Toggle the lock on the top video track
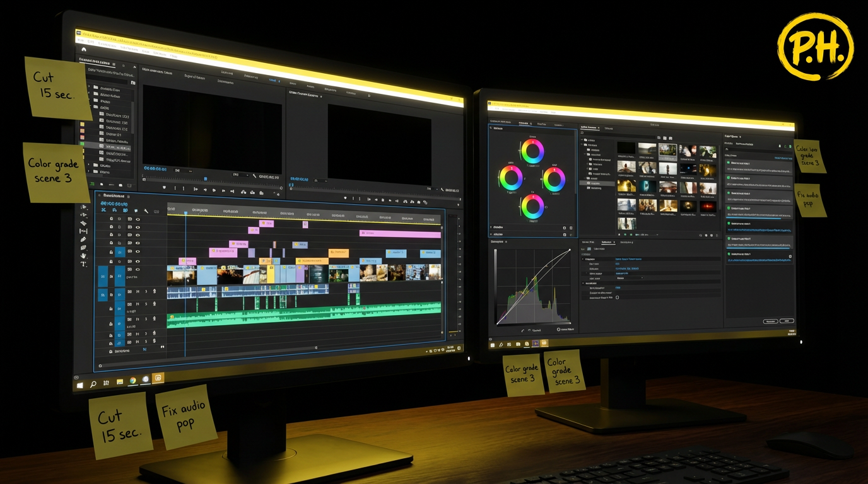Image resolution: width=868 pixels, height=484 pixels. (111, 219)
